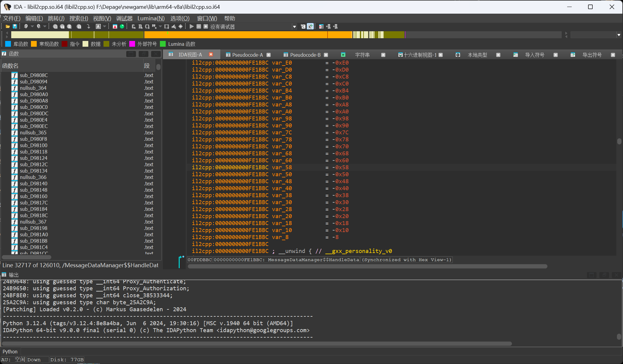This screenshot has width=623, height=364.
Task: Click the red triangle toolbar icon
Action: [115, 27]
